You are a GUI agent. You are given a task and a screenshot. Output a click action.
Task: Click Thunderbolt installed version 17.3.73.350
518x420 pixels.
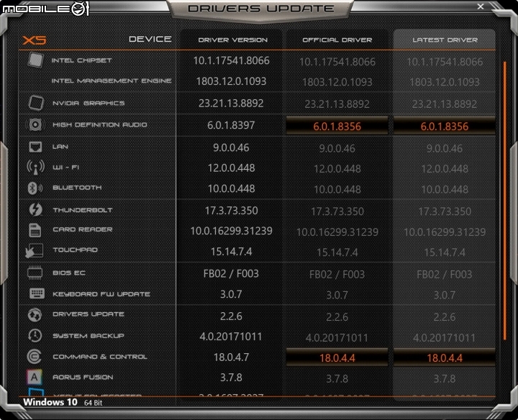tap(231, 210)
